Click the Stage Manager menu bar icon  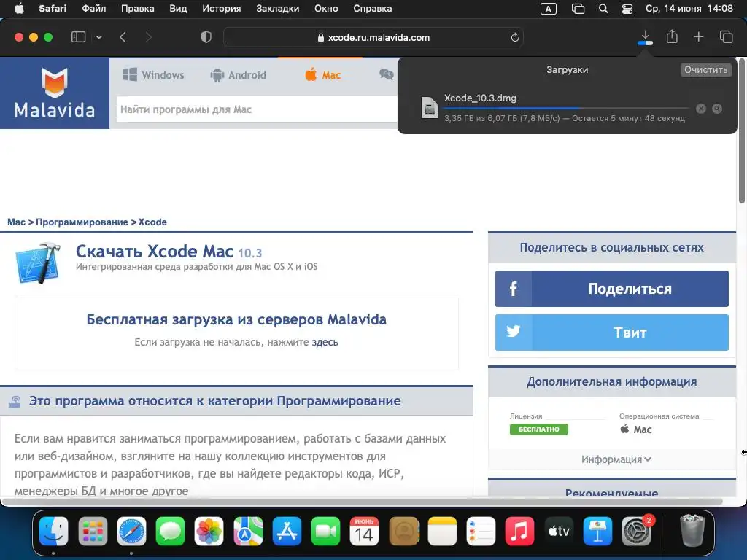578,9
